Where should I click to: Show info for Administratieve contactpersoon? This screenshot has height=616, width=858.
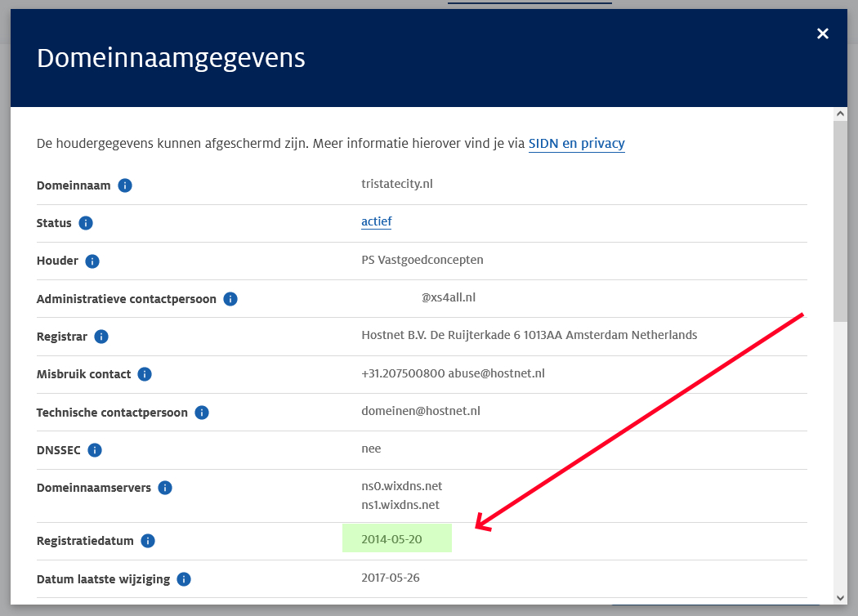pyautogui.click(x=230, y=299)
